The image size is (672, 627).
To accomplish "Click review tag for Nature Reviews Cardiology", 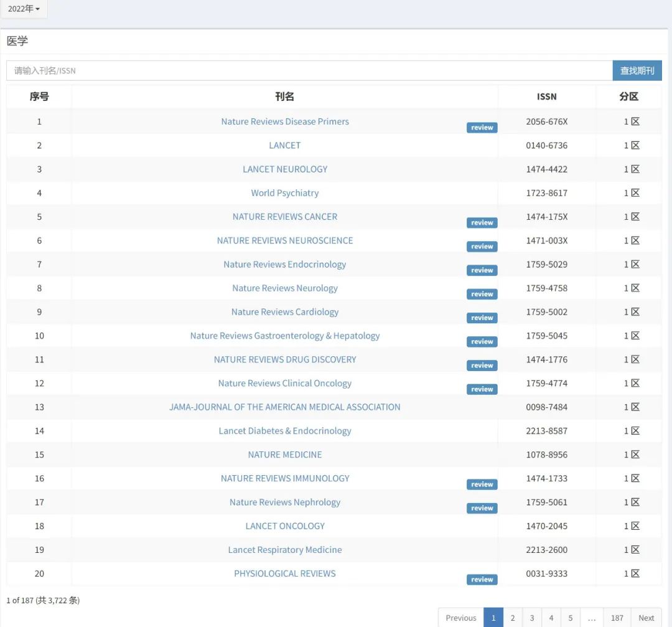I will click(482, 318).
